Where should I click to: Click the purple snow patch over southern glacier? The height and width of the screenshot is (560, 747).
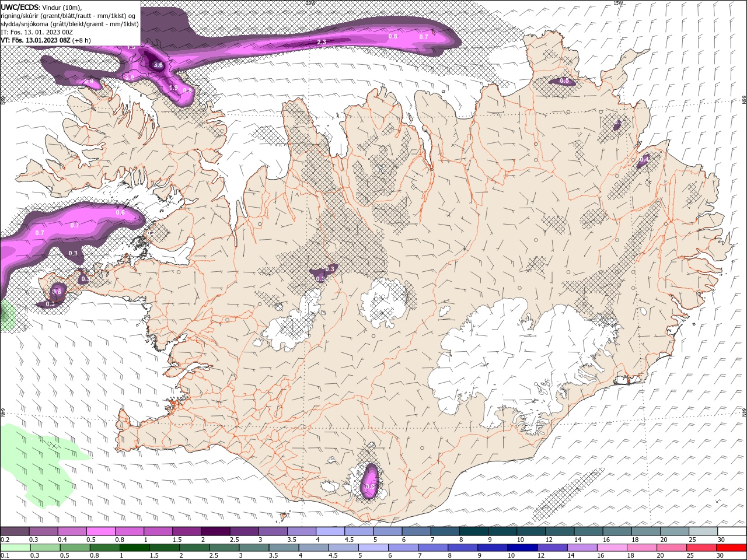tap(370, 482)
